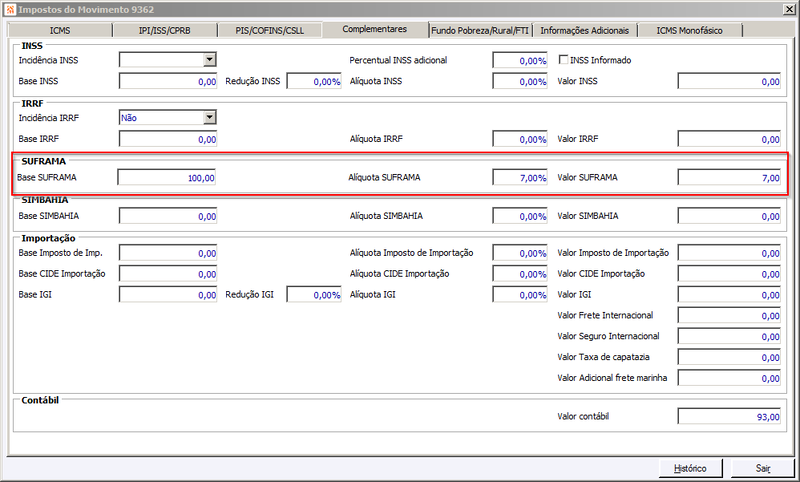Open the Informações Adicionais tab

coord(585,31)
